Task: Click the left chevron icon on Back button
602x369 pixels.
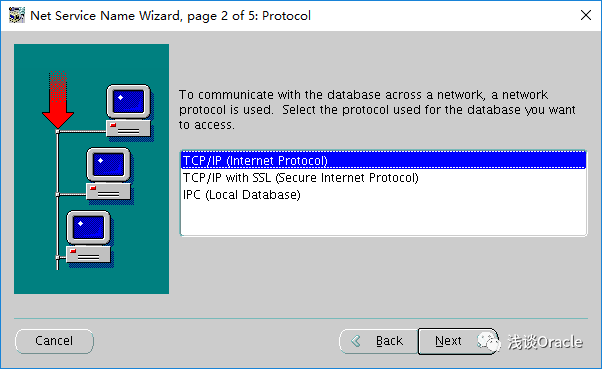Action: [x=356, y=341]
